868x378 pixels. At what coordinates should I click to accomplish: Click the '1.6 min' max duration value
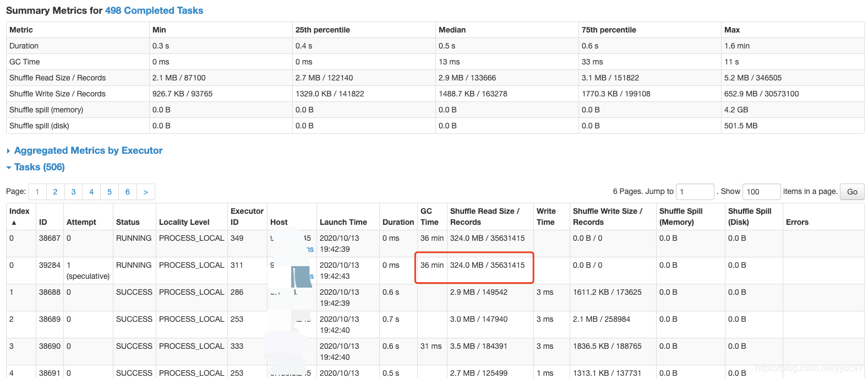click(737, 46)
